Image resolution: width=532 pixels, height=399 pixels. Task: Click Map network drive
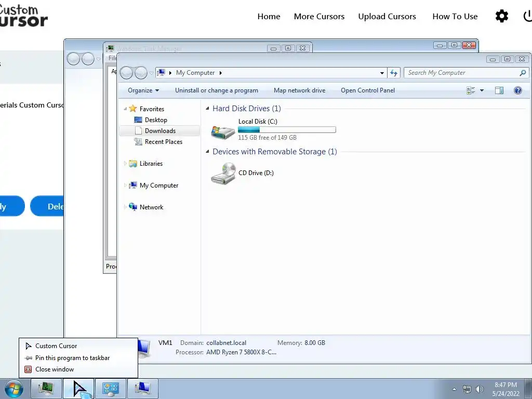tap(299, 90)
